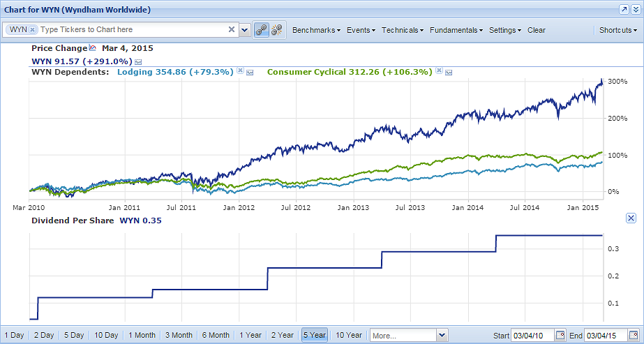Click the WYN Dependents label
Image resolution: width=644 pixels, height=344 pixels.
(70, 72)
